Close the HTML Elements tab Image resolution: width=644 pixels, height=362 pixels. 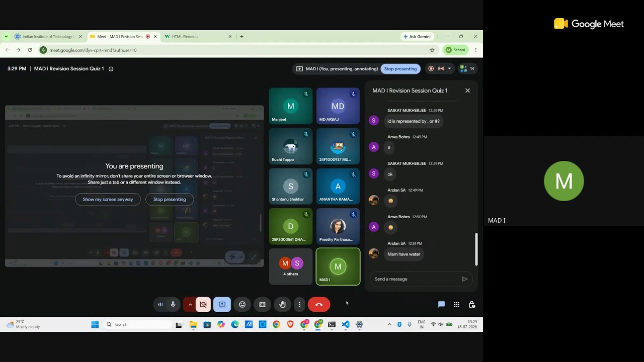point(230,36)
